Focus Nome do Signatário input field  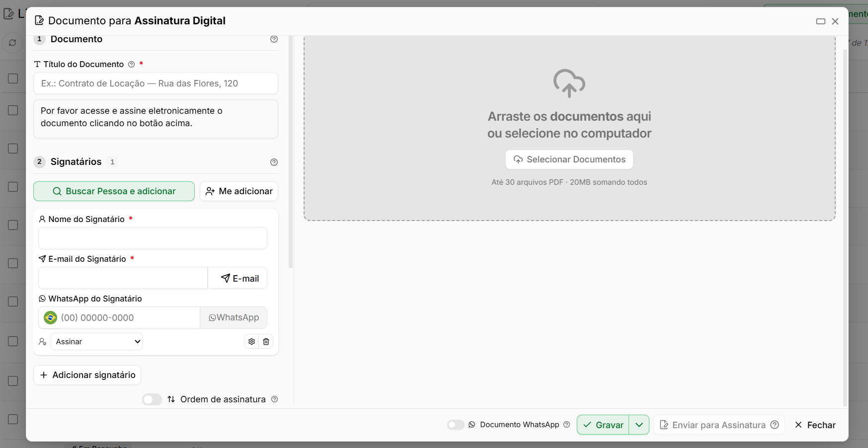pos(153,238)
